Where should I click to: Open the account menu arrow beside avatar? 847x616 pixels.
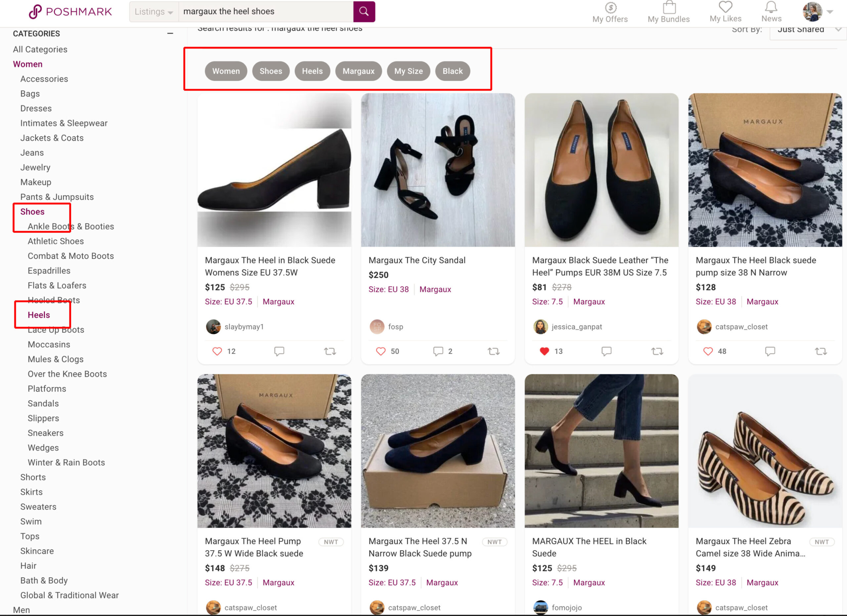pyautogui.click(x=830, y=12)
